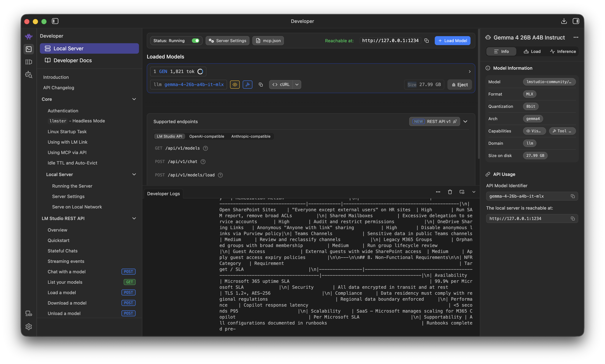Collapse the LM Studio REST API section
The height and width of the screenshot is (364, 605).
134,218
